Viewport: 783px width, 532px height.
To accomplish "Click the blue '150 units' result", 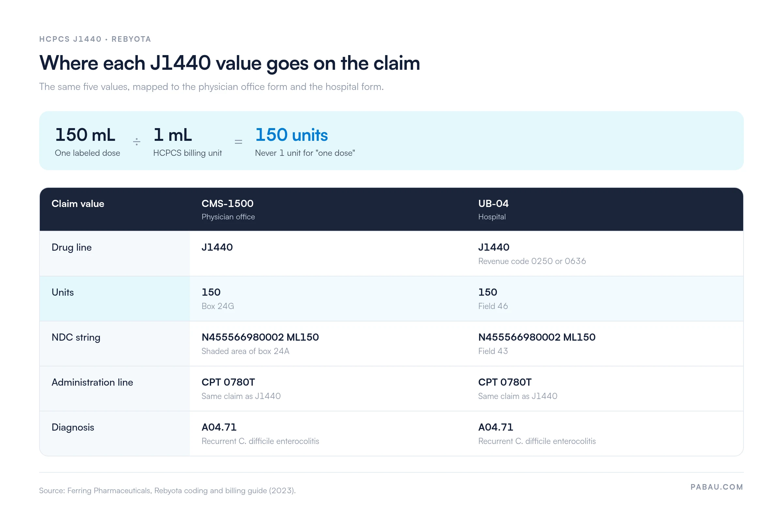I will [x=291, y=135].
